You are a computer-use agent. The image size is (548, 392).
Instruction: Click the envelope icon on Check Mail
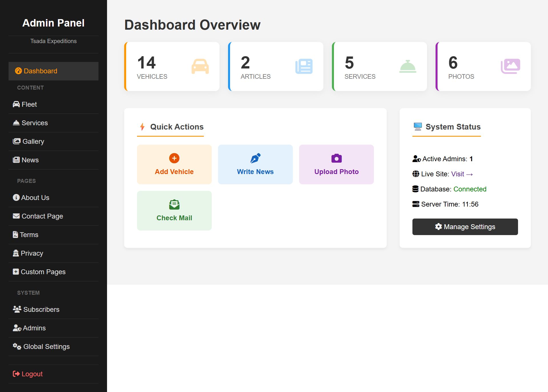click(174, 205)
